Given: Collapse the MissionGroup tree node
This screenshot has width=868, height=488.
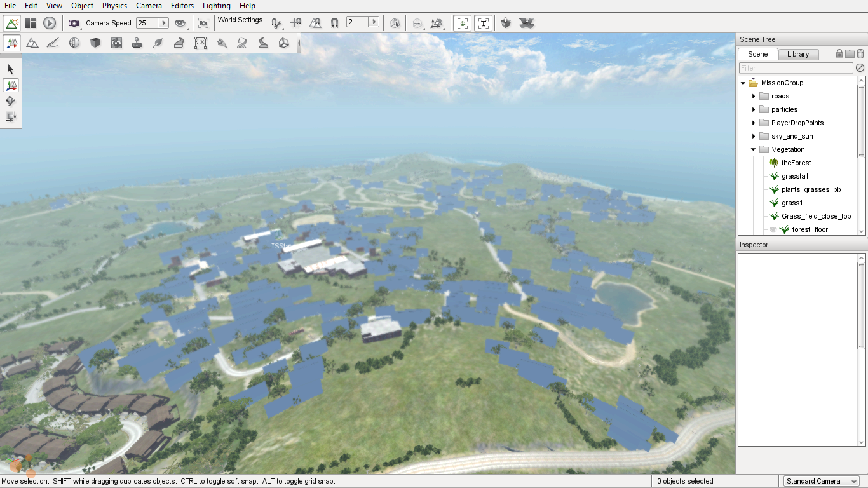Looking at the screenshot, I should [743, 83].
